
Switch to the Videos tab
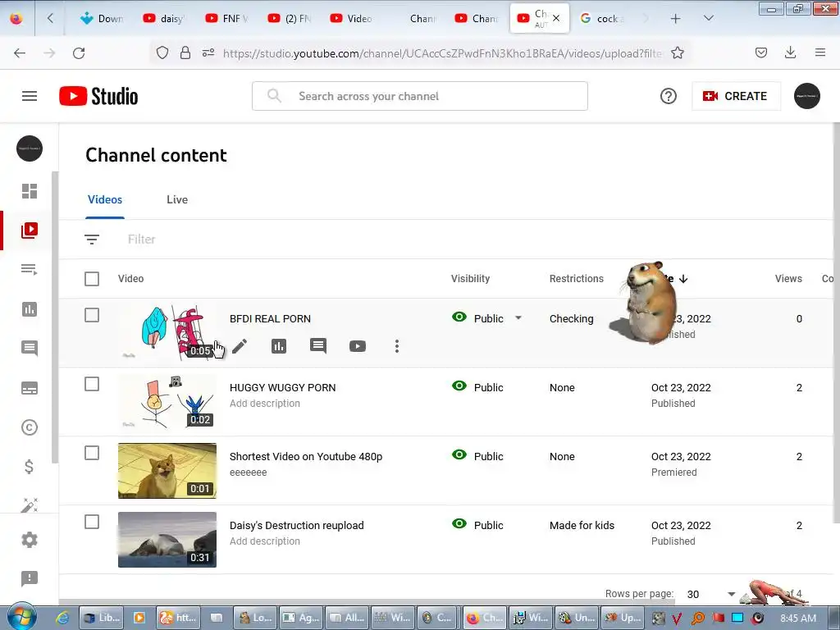tap(105, 200)
